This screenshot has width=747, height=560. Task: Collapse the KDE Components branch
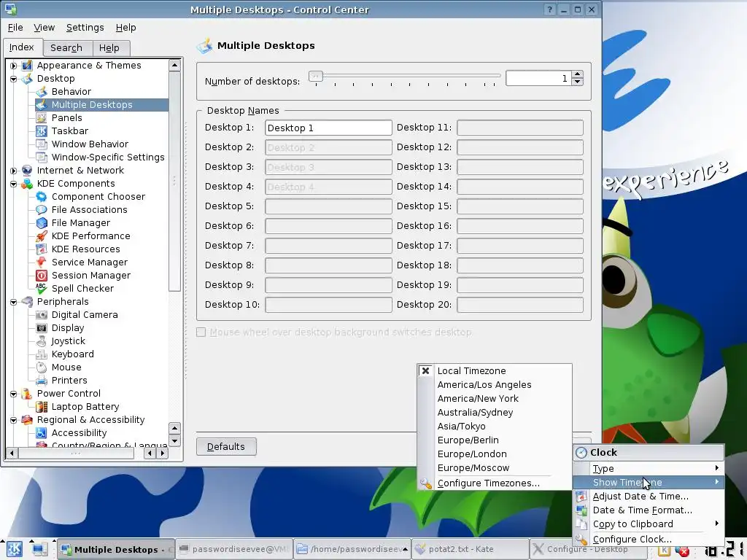(x=13, y=184)
